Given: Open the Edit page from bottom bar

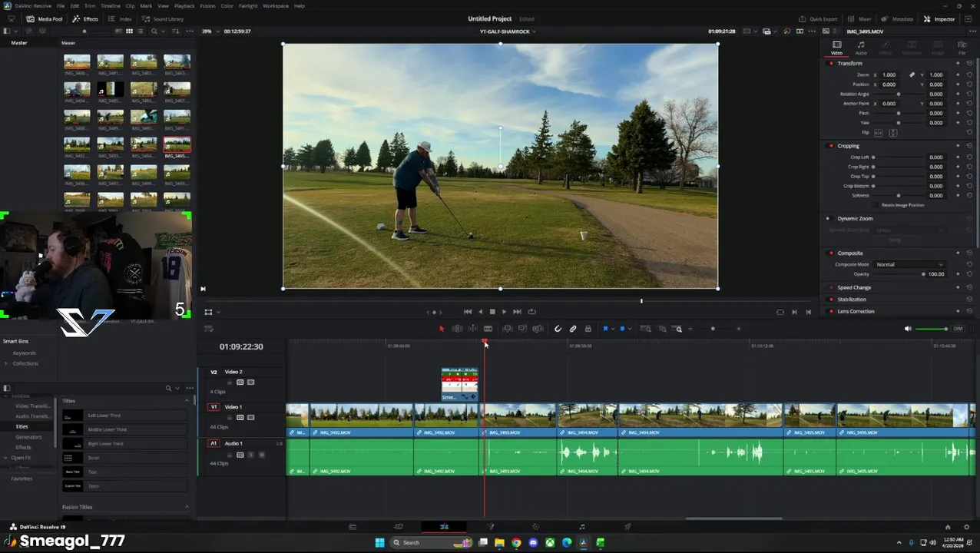Looking at the screenshot, I should tap(444, 527).
